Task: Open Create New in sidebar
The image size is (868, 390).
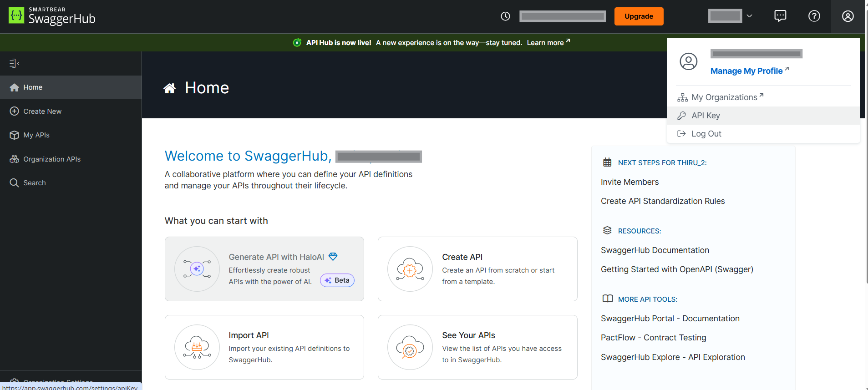Action: pos(71,111)
